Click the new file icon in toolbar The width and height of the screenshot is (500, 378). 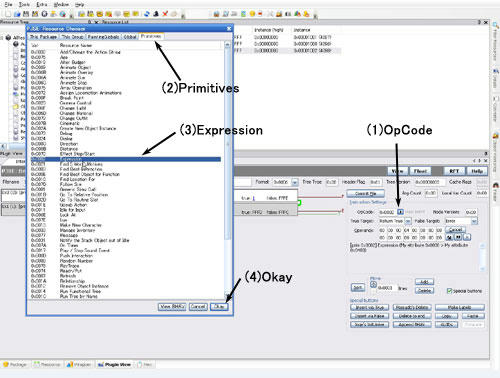point(8,14)
